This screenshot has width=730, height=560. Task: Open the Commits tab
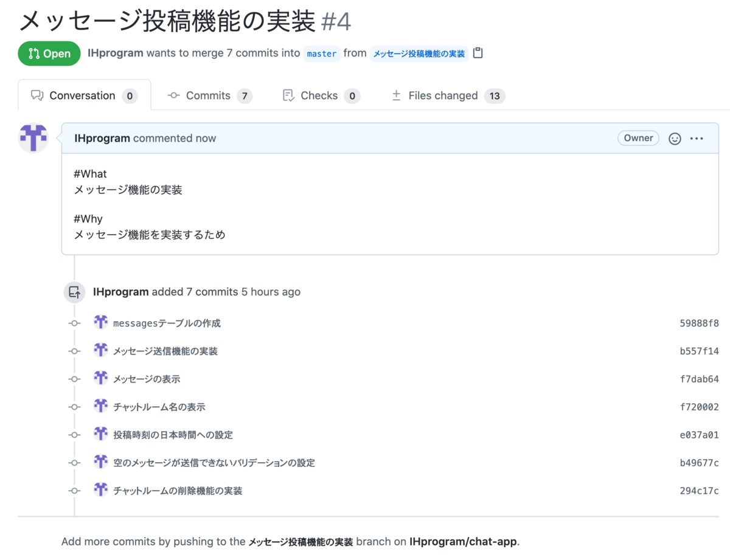pos(210,95)
